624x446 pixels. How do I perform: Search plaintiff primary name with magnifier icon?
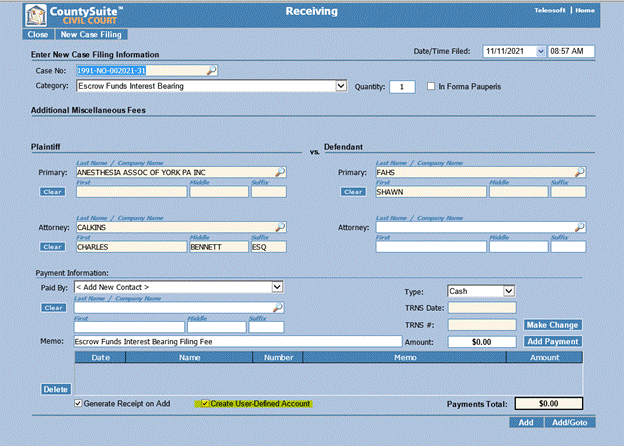pyautogui.click(x=280, y=172)
